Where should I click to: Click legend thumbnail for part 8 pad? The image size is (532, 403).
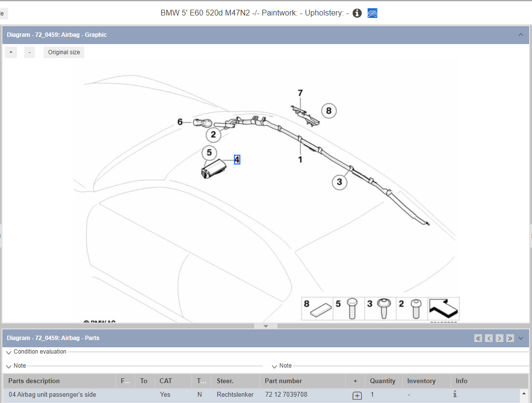pos(317,309)
